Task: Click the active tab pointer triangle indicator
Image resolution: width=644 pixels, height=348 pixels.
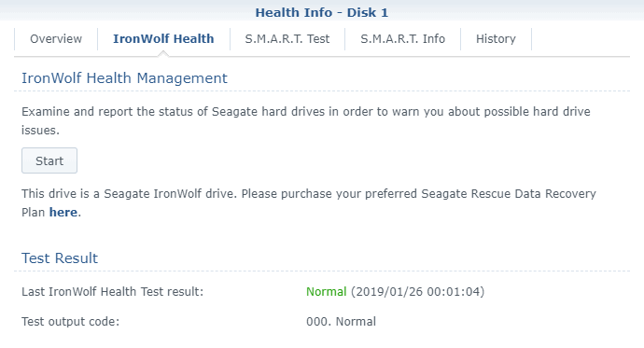Action: point(163,53)
